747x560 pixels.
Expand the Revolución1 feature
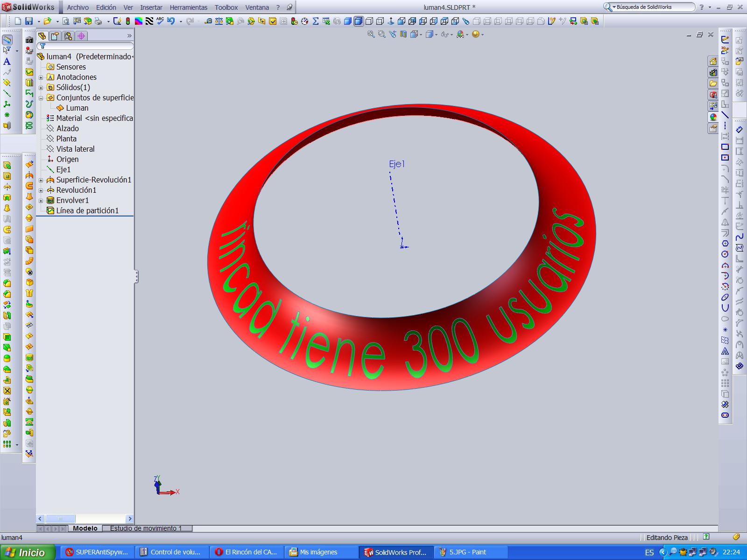[41, 190]
